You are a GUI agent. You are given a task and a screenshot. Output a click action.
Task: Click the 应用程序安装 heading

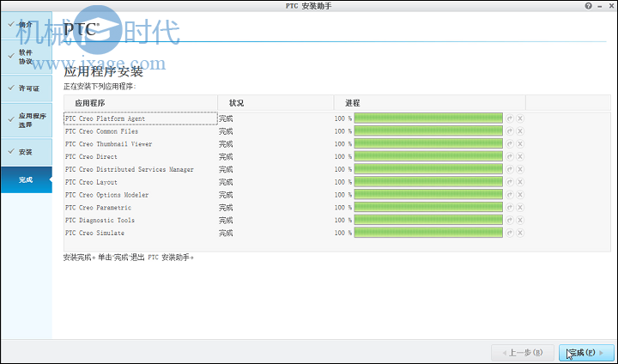103,72
